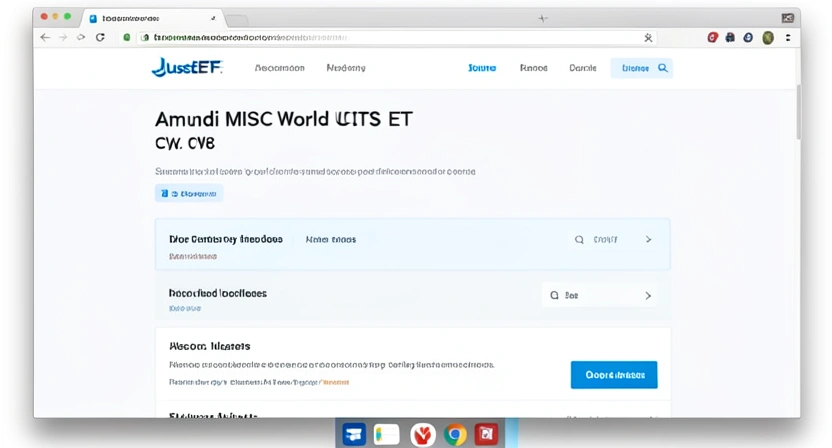
Task: Click the magnifier icon in the second row
Action: [554, 295]
